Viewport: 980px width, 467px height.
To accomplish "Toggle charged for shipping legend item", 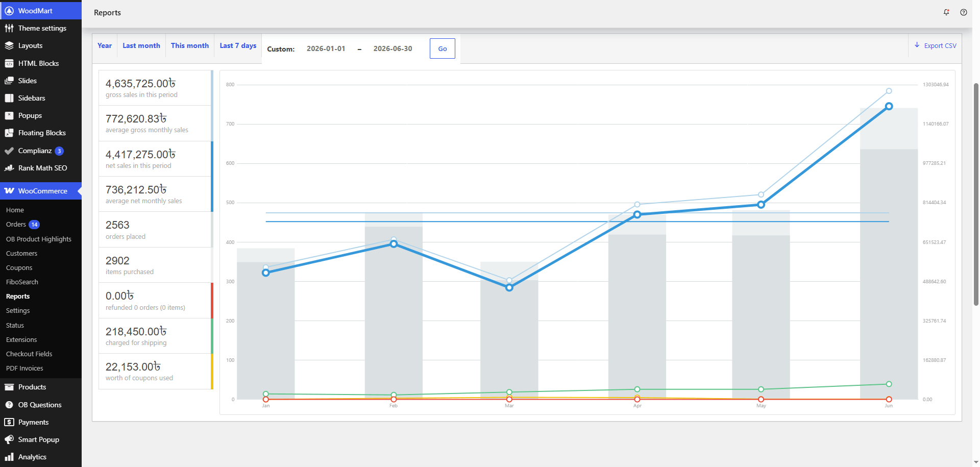I will [x=156, y=336].
